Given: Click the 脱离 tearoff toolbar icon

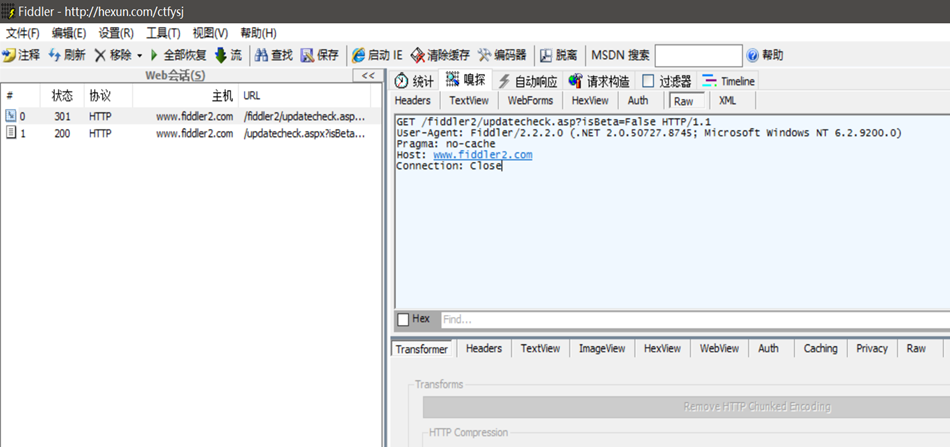Looking at the screenshot, I should click(x=546, y=56).
